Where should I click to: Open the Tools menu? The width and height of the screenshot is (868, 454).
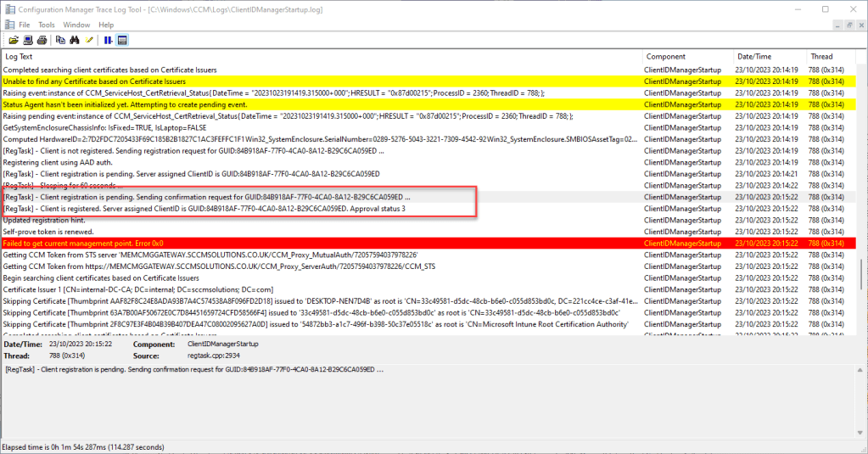(x=47, y=25)
